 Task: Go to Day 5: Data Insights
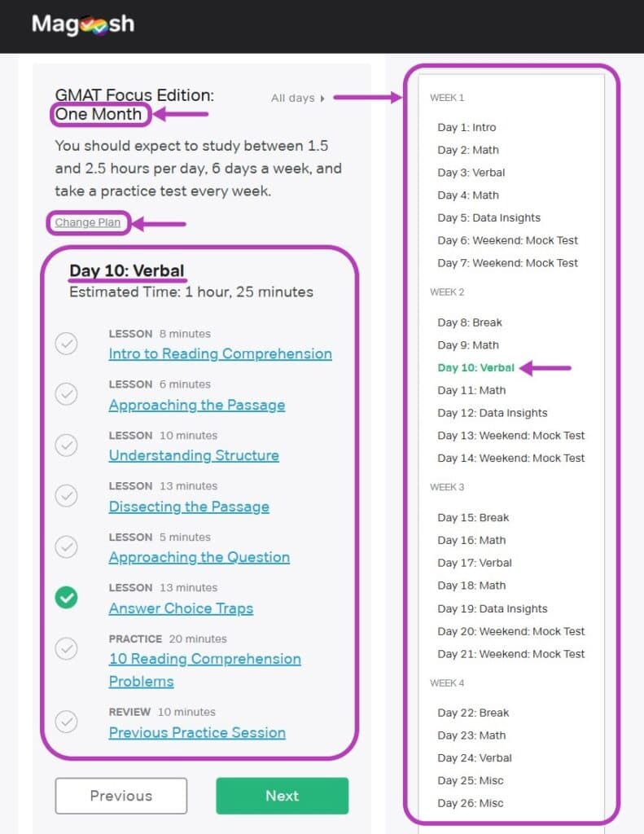point(488,217)
